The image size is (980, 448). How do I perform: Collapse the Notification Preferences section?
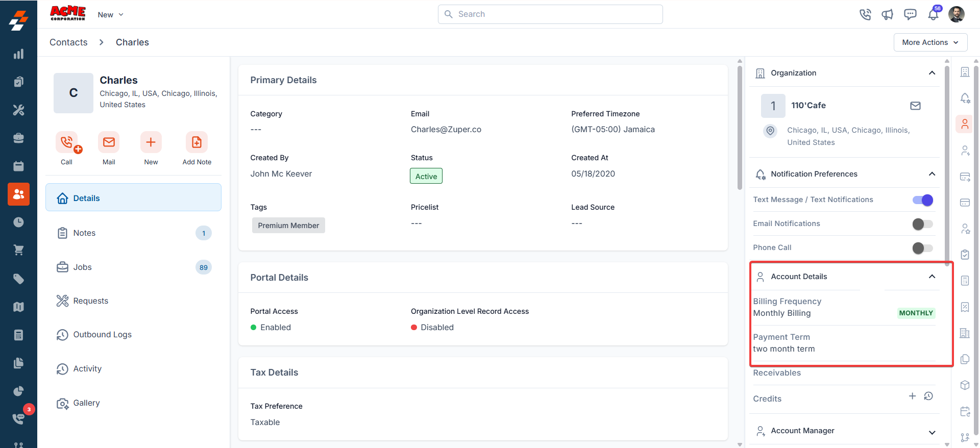click(932, 174)
